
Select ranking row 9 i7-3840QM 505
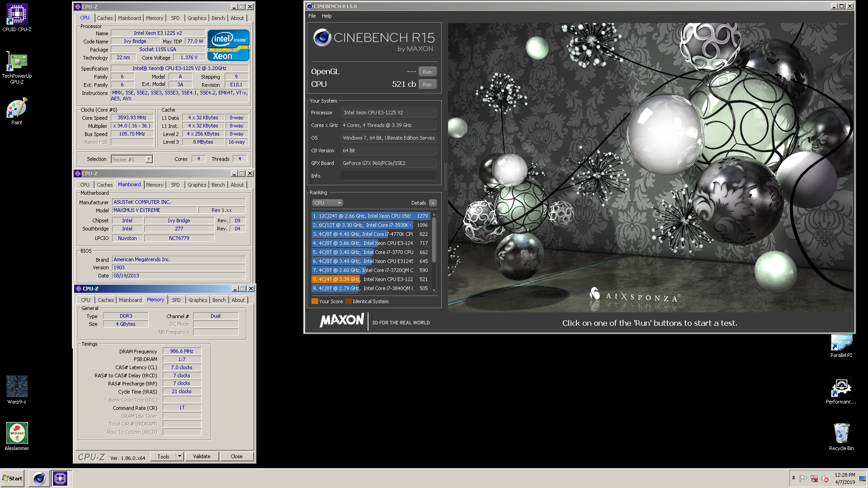click(371, 288)
